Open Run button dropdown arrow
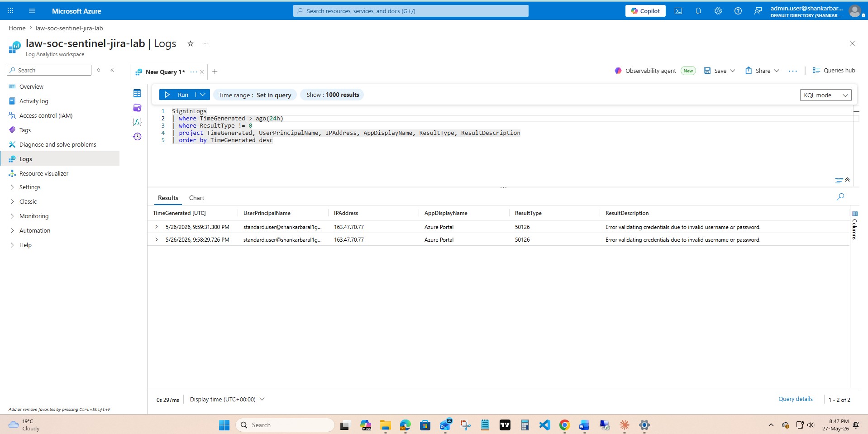The image size is (868, 434). 203,95
